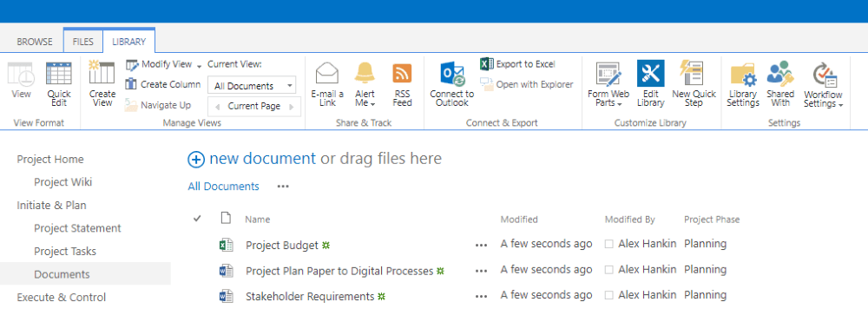Click Navigate Up in Manage Views

point(158,105)
